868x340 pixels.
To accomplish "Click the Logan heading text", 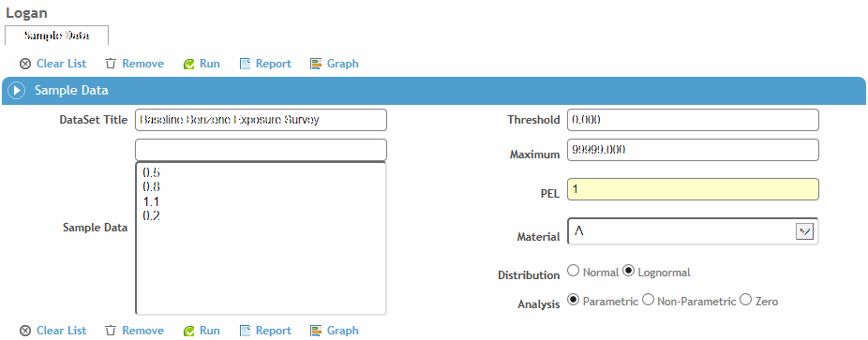I will pos(26,13).
